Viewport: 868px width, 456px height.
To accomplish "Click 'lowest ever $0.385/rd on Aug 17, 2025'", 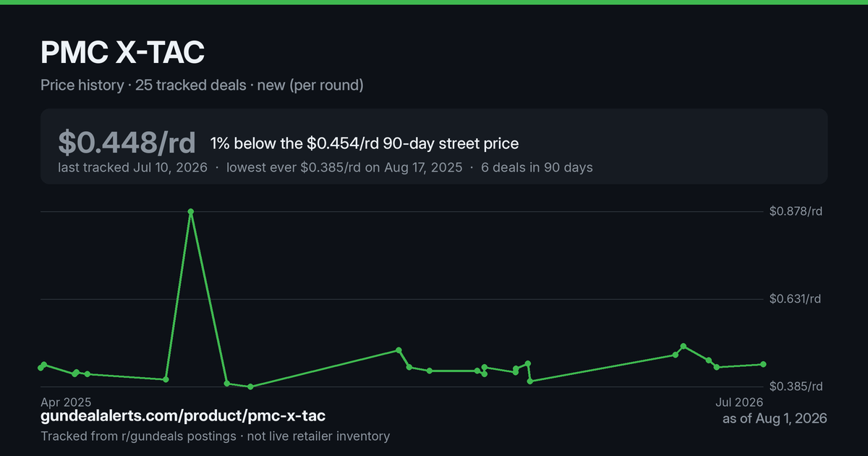I will [344, 167].
